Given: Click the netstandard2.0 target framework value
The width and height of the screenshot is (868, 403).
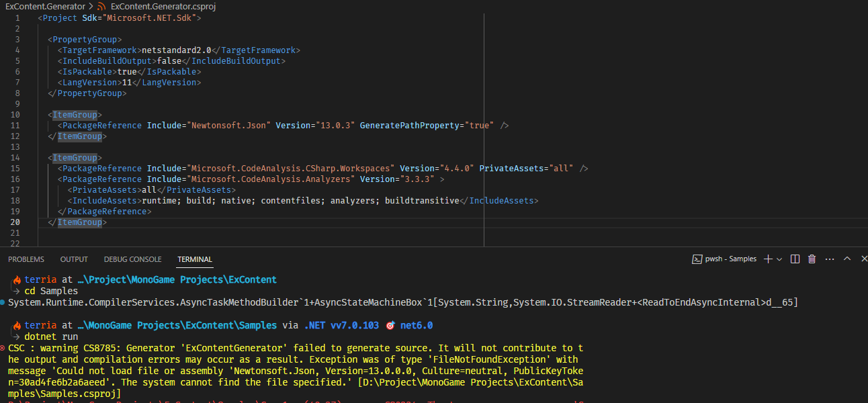Looking at the screenshot, I should [177, 50].
